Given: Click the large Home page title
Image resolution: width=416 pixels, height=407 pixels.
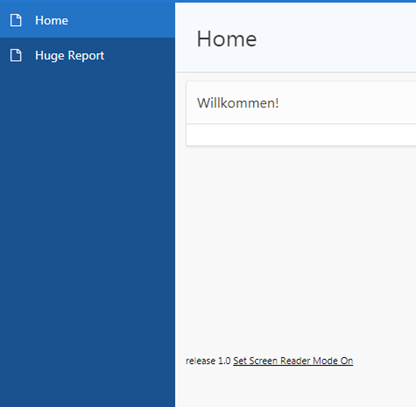Looking at the screenshot, I should tap(227, 39).
